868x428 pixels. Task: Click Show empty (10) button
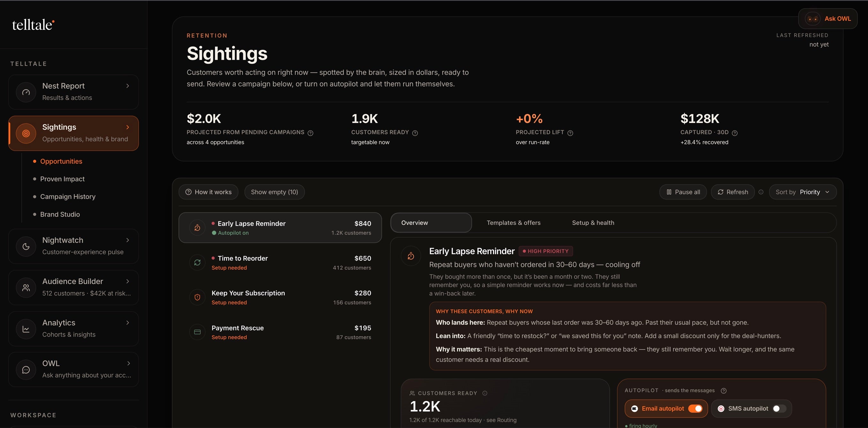coord(274,192)
